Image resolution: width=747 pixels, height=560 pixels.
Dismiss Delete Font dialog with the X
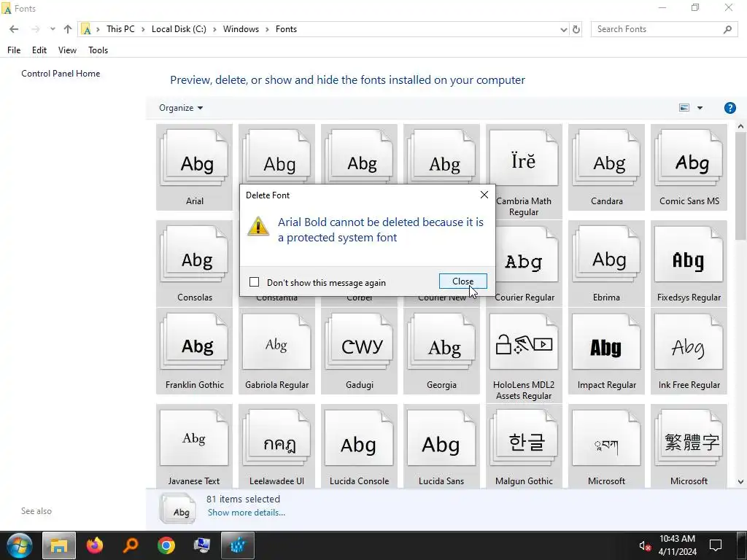point(484,195)
